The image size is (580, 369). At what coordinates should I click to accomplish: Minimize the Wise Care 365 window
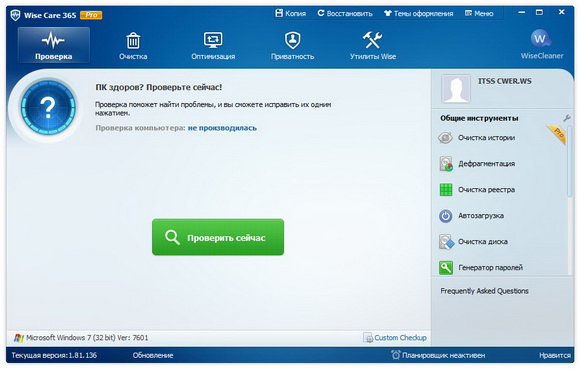point(522,12)
